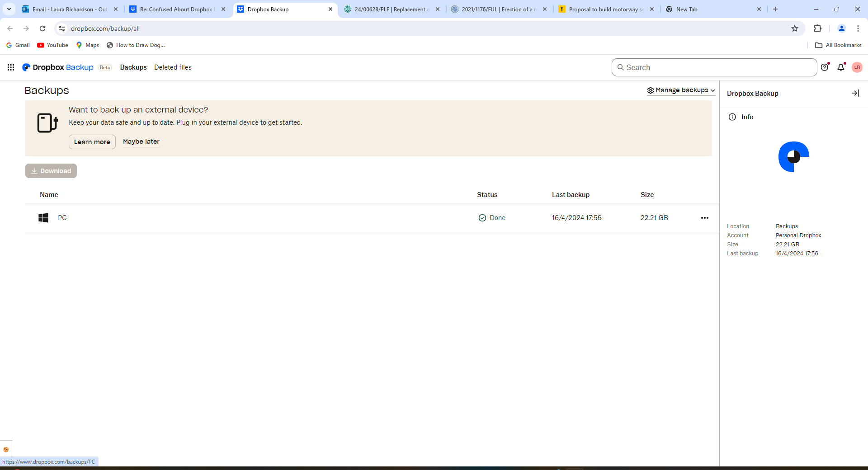868x470 pixels.
Task: Open a new browser tab with plus
Action: coord(775,9)
